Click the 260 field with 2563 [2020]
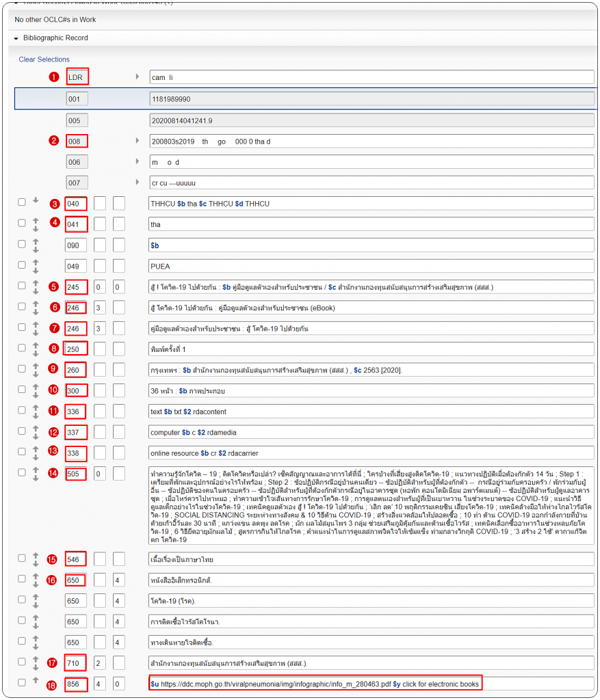This screenshot has height=700, width=600. point(371,370)
